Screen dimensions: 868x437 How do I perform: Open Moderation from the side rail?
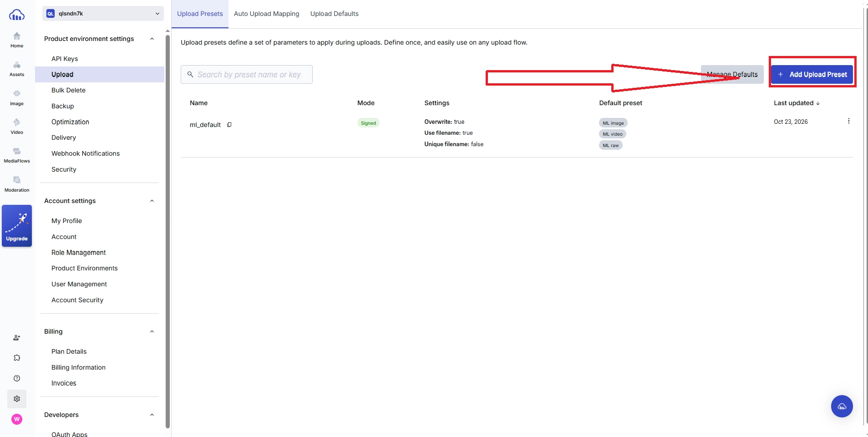coord(17,184)
